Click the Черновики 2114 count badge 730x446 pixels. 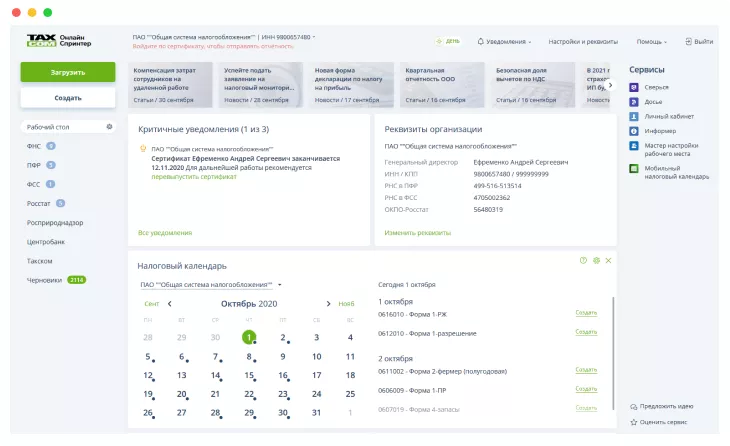77,280
